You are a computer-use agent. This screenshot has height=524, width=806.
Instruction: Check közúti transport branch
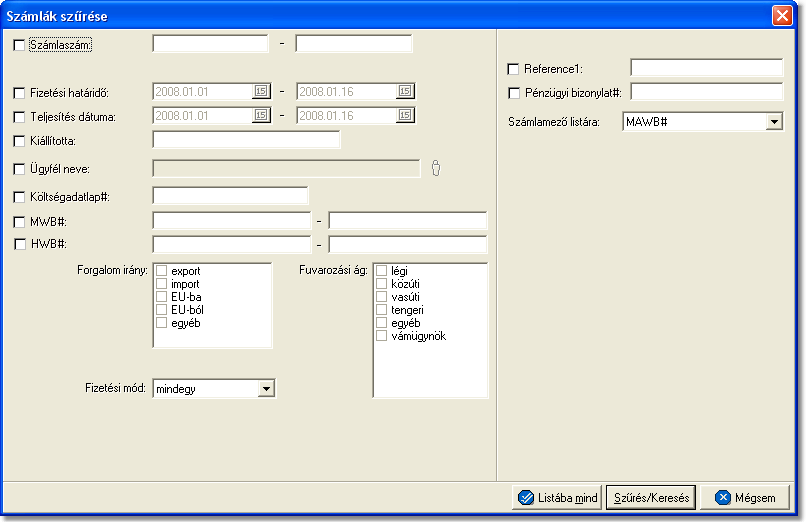[381, 283]
